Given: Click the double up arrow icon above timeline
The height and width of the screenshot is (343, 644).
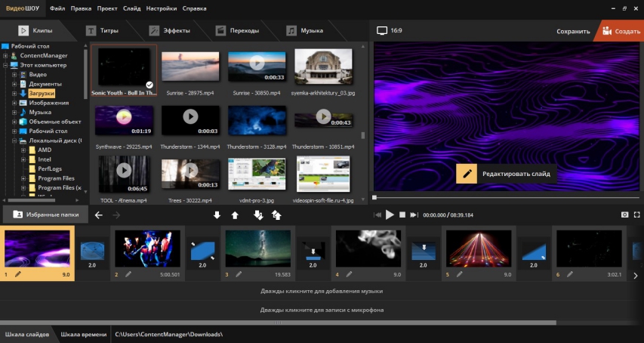Looking at the screenshot, I should tap(276, 215).
